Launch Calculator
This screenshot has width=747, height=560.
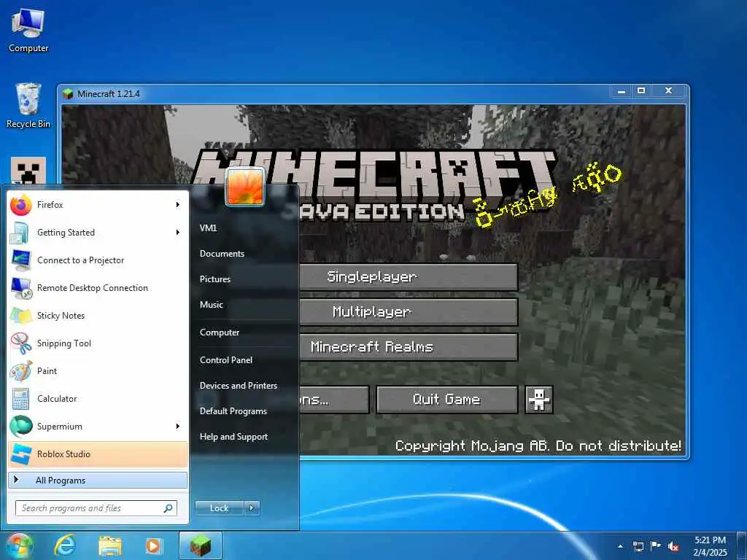click(98, 399)
